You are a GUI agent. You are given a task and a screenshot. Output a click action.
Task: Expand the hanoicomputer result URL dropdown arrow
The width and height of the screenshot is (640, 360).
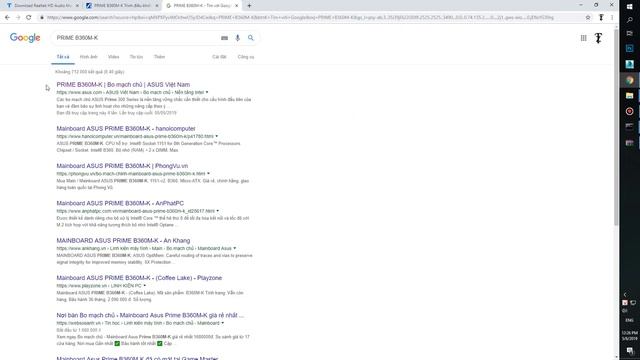coord(217,136)
